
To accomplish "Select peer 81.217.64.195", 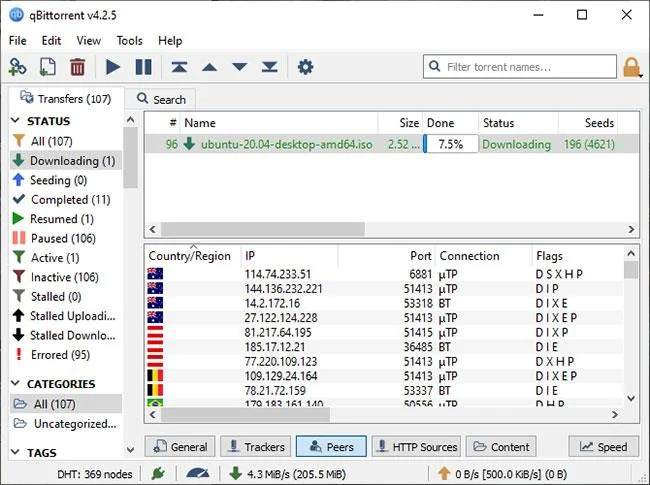I will click(x=384, y=332).
